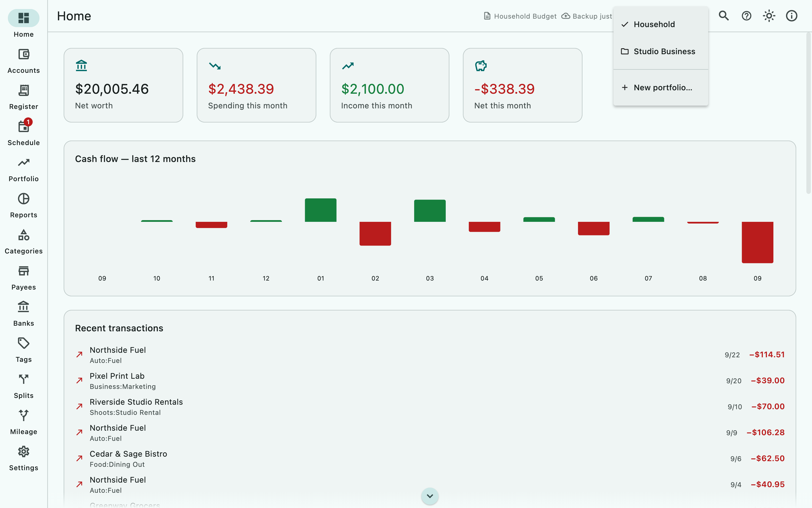
Task: Click the -$70.00 amount
Action: [x=768, y=406]
